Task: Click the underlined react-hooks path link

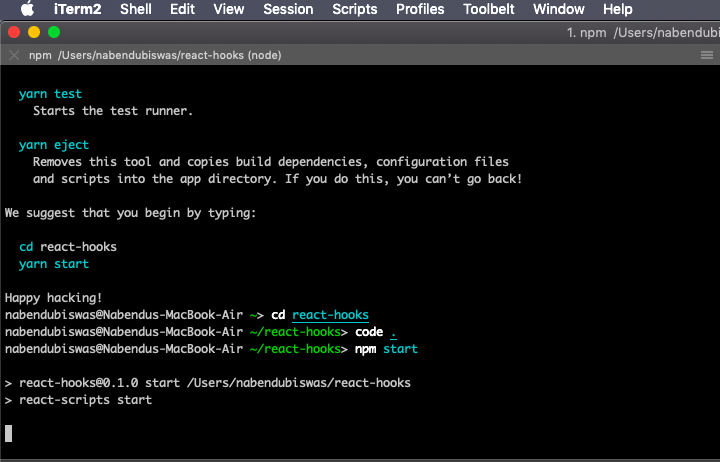Action: [330, 315]
